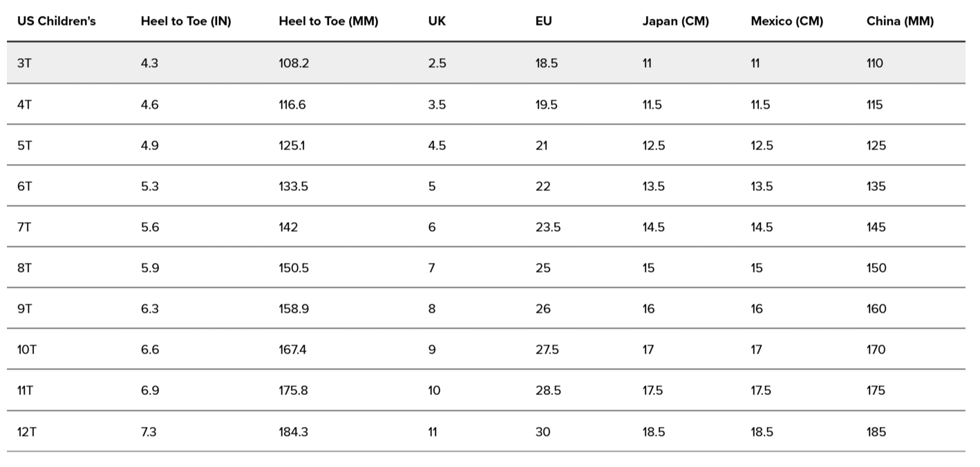The image size is (980, 467).
Task: Click EU size 27.5 cell
Action: tap(547, 349)
